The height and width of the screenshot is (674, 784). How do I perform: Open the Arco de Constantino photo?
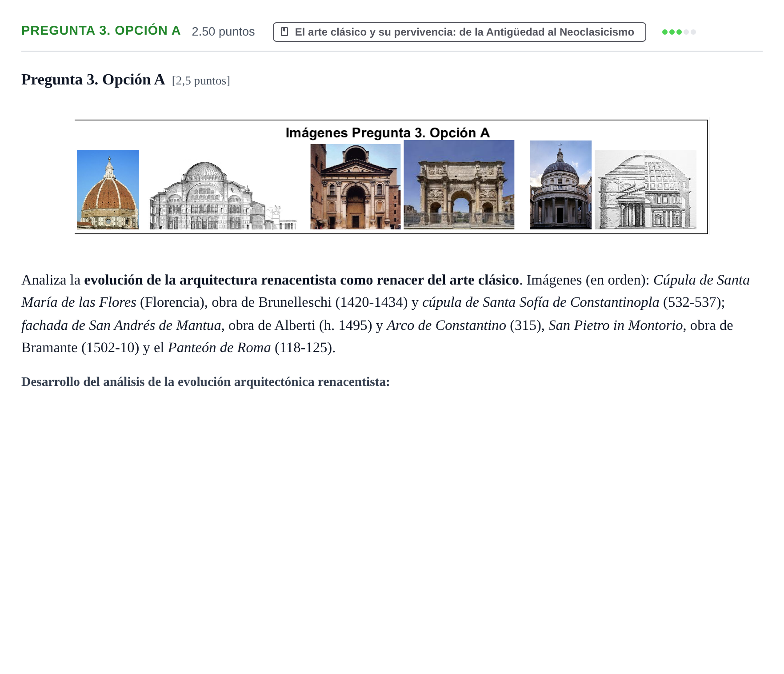459,185
